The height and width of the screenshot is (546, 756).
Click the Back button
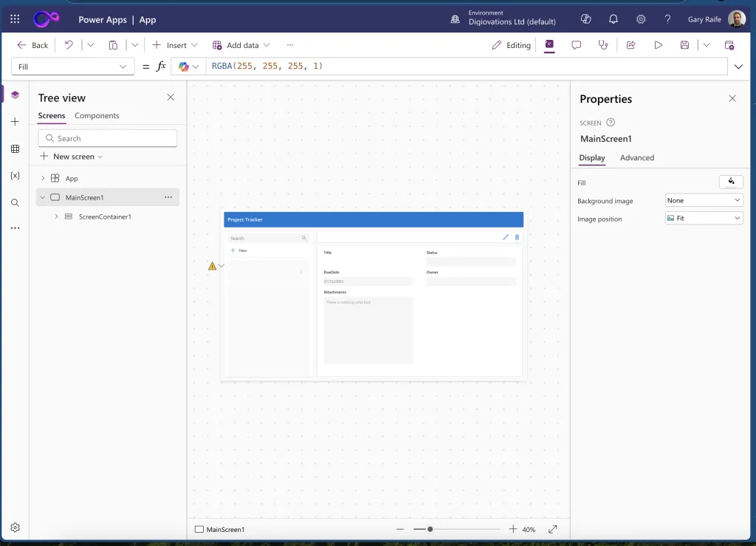pyautogui.click(x=32, y=45)
